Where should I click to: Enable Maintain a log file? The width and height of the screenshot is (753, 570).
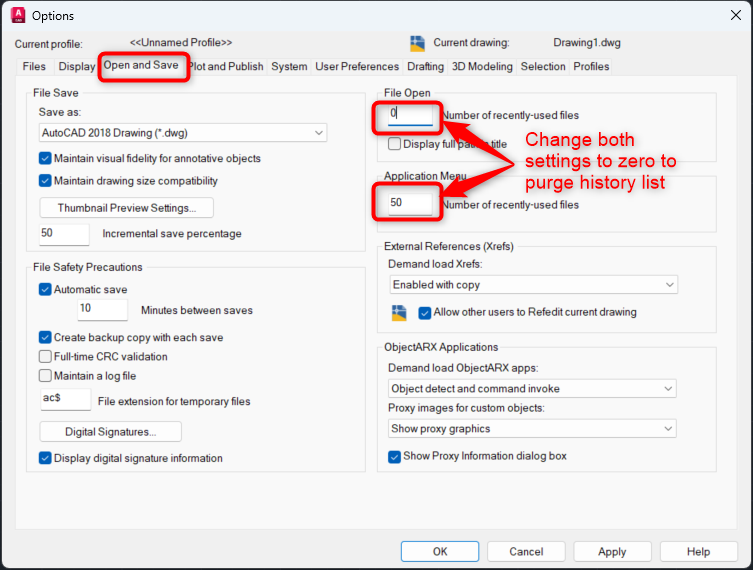45,376
